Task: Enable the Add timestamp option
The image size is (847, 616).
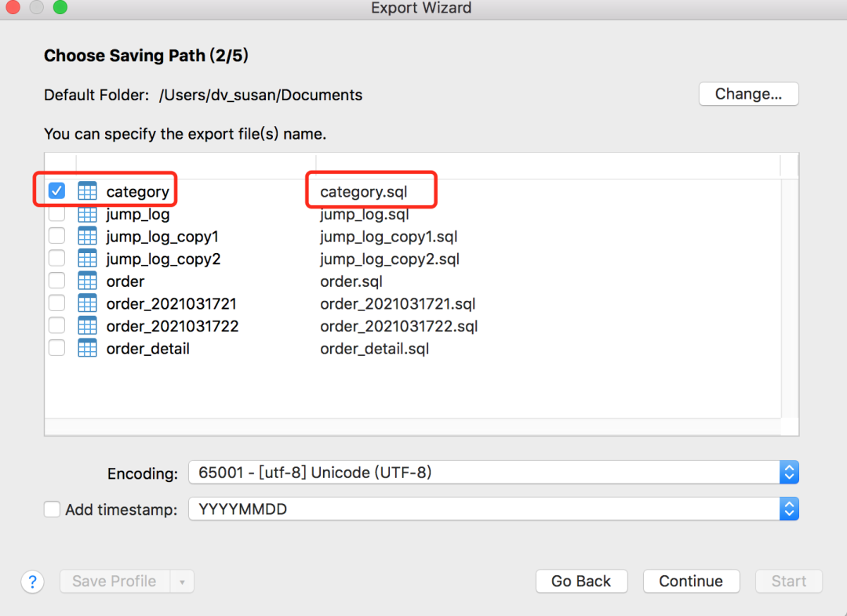Action: pos(51,509)
